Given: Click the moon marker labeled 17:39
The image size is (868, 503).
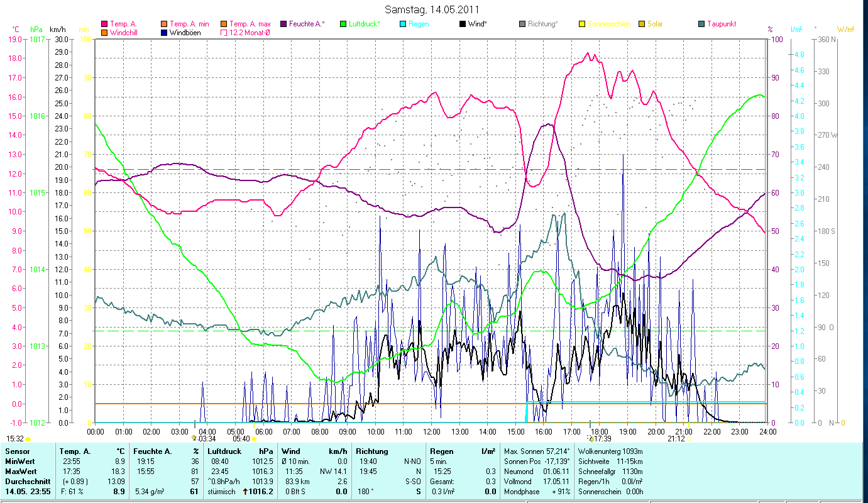Looking at the screenshot, I should point(591,439).
